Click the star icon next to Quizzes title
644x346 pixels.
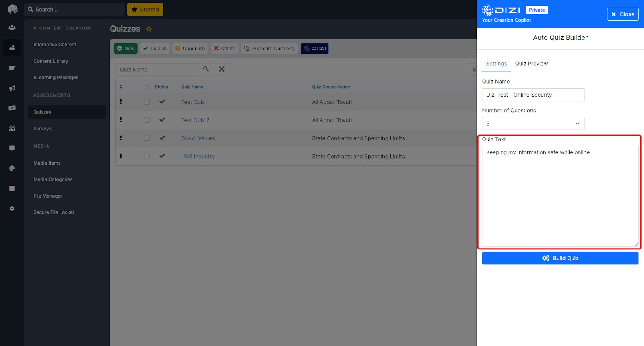point(149,29)
